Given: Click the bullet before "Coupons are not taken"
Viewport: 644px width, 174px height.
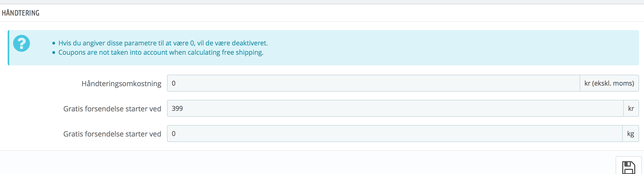Looking at the screenshot, I should 54,53.
